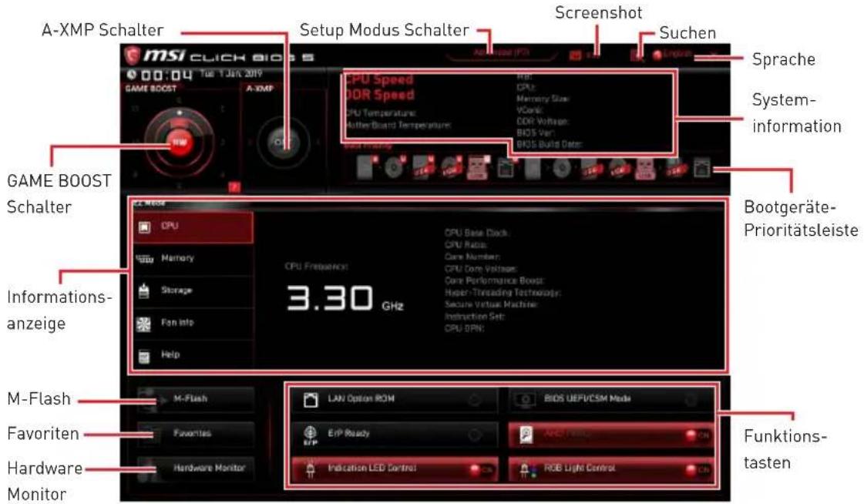Click the Memory Size label in system info
864x504 pixels.
click(x=543, y=99)
